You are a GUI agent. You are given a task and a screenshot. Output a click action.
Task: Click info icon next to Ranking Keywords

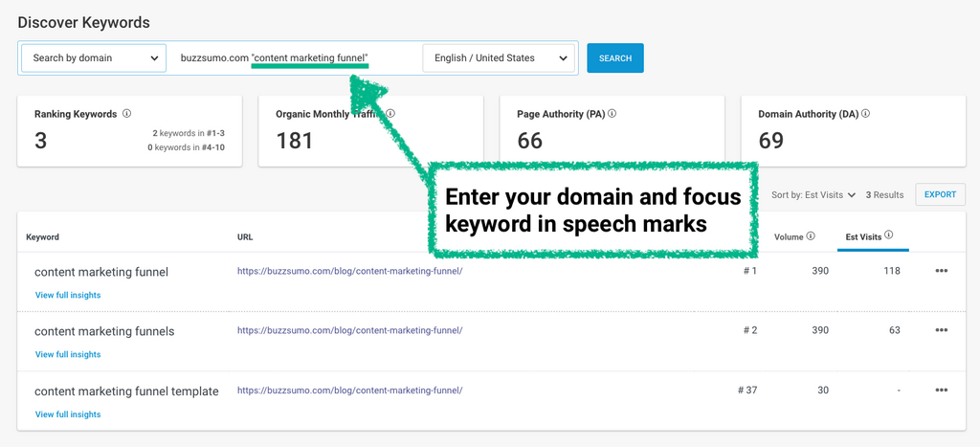[x=127, y=114]
